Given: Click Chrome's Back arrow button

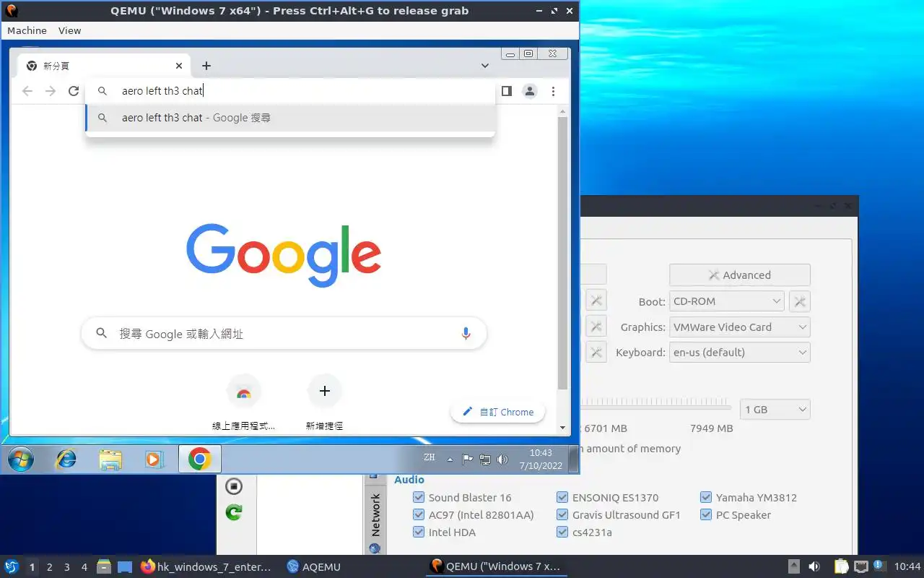Looking at the screenshot, I should [27, 91].
